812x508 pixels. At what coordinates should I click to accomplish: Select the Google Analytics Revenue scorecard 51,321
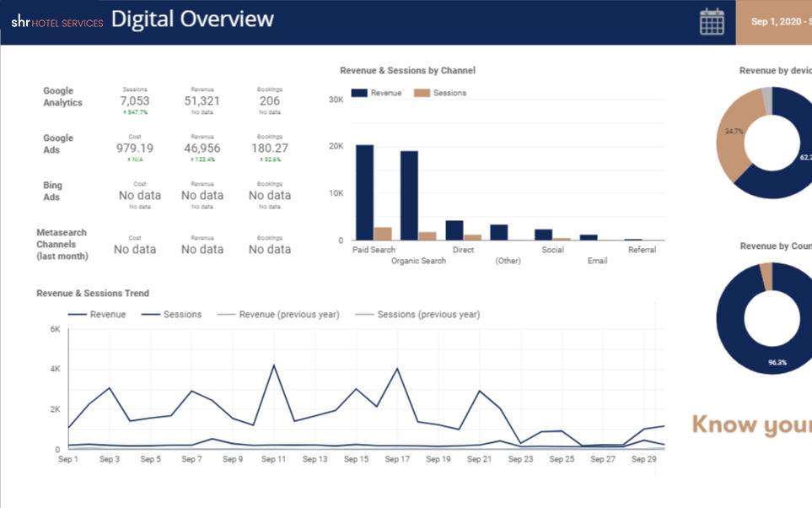click(x=202, y=101)
